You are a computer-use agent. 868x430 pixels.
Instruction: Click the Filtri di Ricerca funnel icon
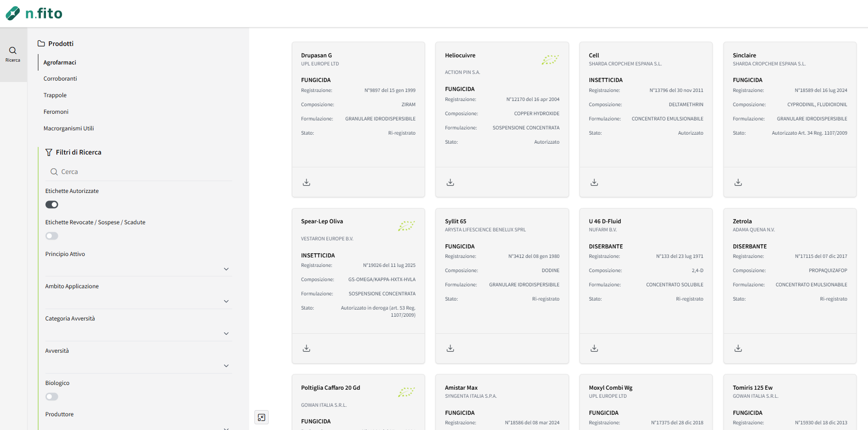tap(49, 152)
